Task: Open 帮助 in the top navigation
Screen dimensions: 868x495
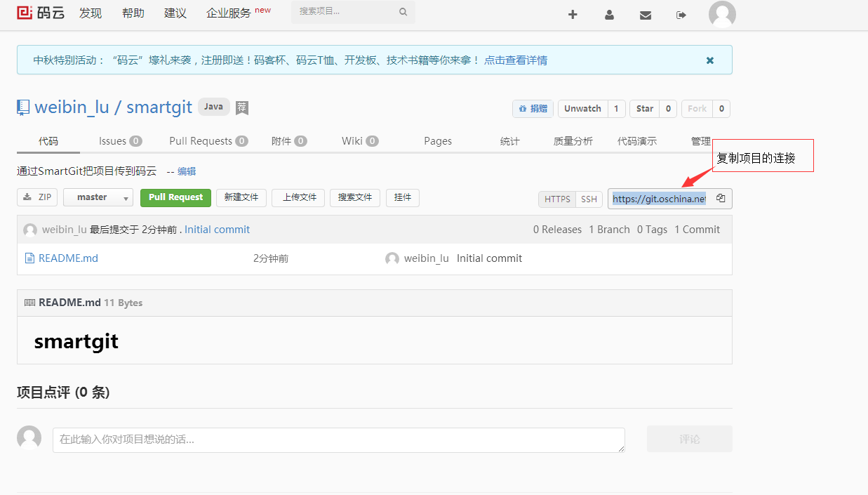Action: (133, 13)
